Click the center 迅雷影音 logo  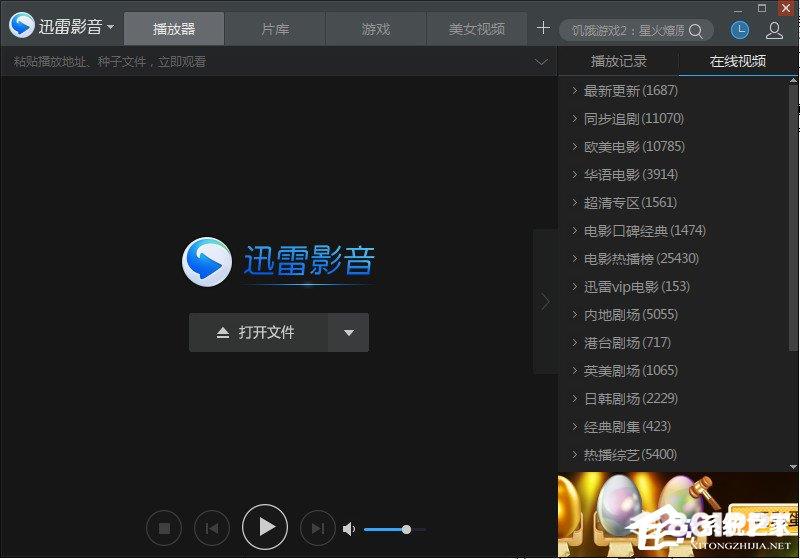coord(279,262)
